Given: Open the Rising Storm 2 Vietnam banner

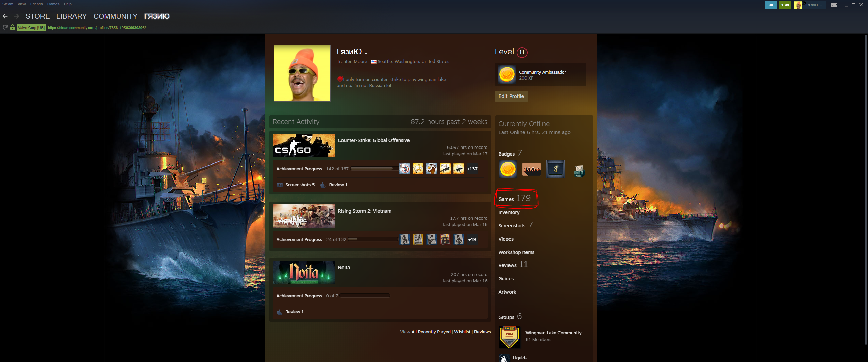Looking at the screenshot, I should (304, 216).
